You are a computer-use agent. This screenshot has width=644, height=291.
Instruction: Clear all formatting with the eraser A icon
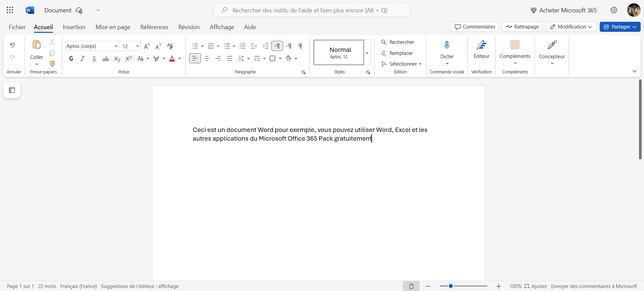click(x=170, y=46)
